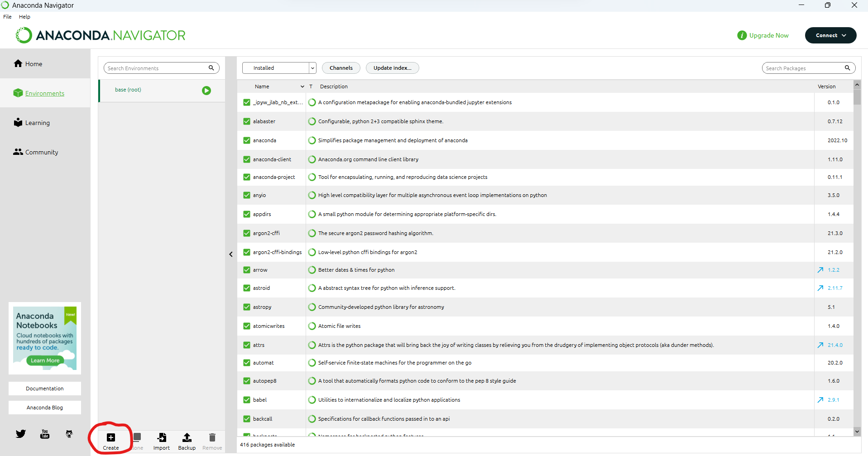Open the Twitter icon link

point(21,434)
